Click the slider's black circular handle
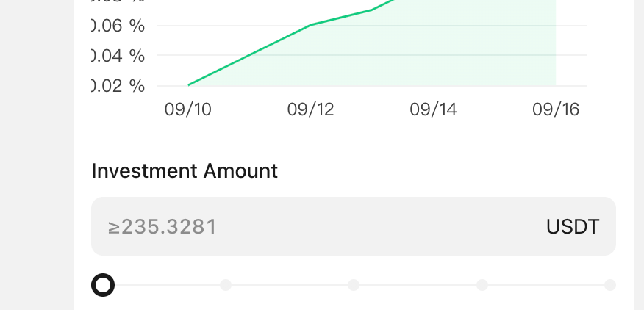 coord(103,285)
